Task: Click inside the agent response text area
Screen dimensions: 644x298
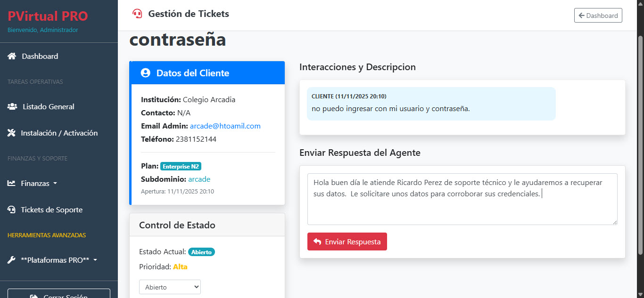Action: (462, 199)
